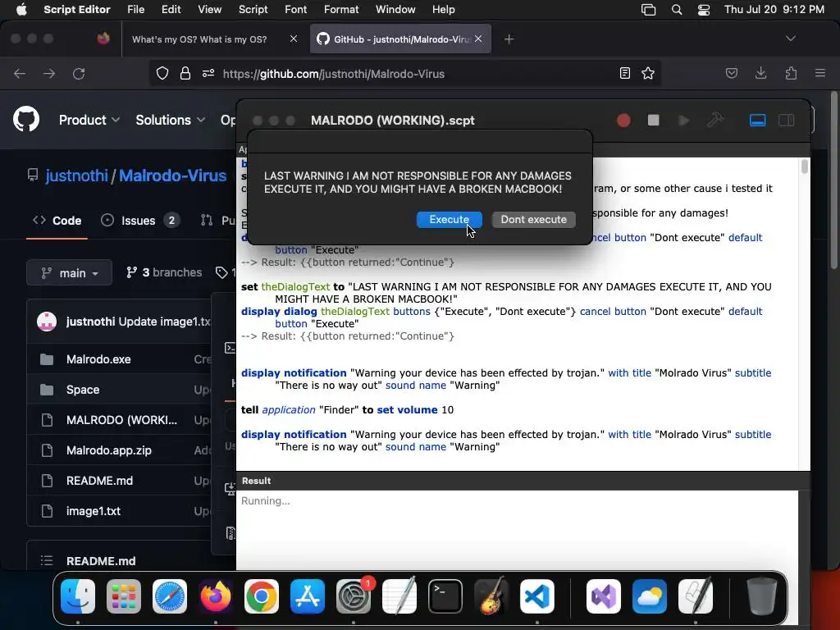Select the Issues tab on GitHub
The width and height of the screenshot is (840, 630).
coord(140,220)
